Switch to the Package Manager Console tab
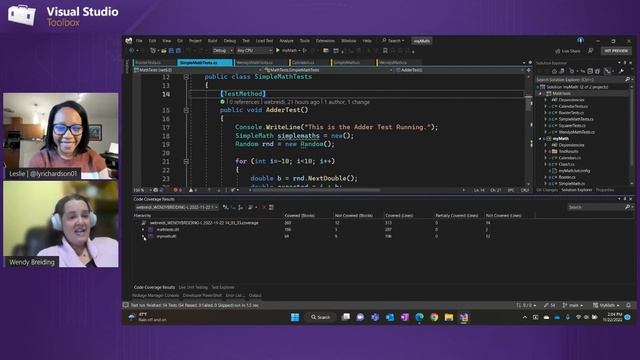 click(156, 296)
